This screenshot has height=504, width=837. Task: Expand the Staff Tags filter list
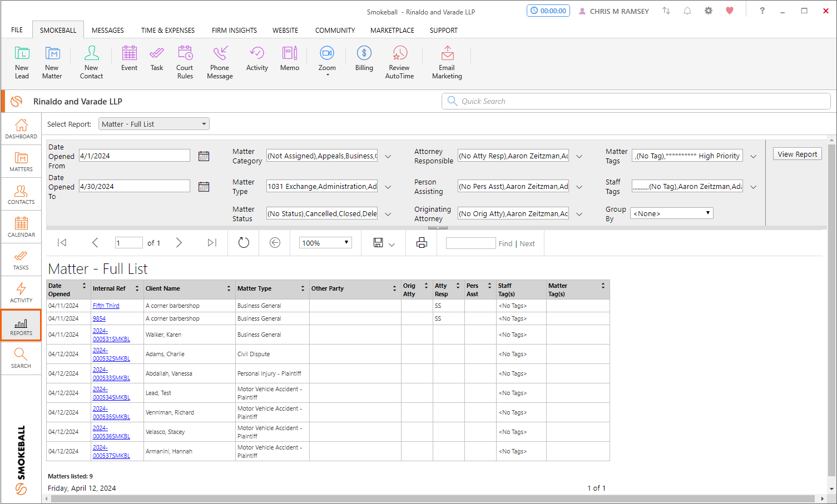pos(754,187)
